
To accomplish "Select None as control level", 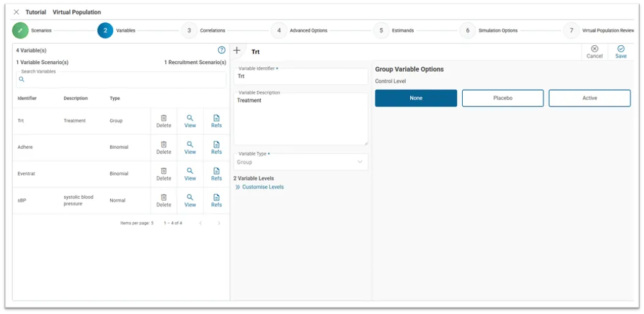I will [x=416, y=98].
